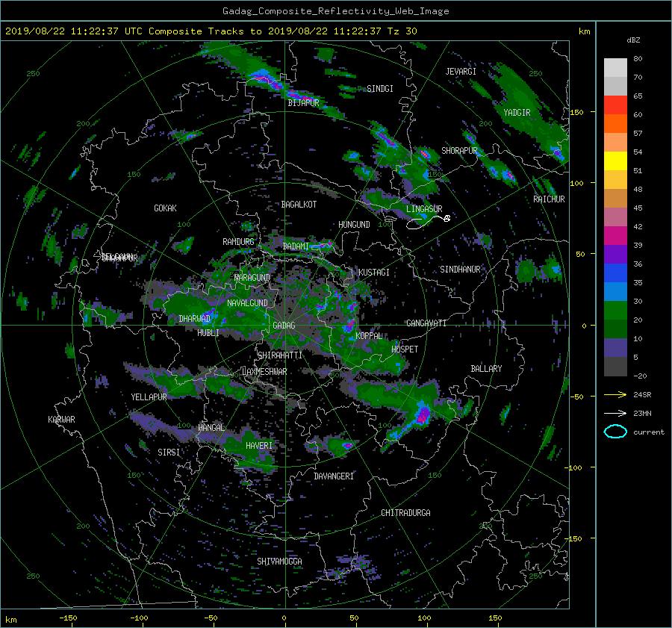Viewport: 672px width, 628px height.
Task: Click the KUSTAGI city label
Action: coord(374,273)
